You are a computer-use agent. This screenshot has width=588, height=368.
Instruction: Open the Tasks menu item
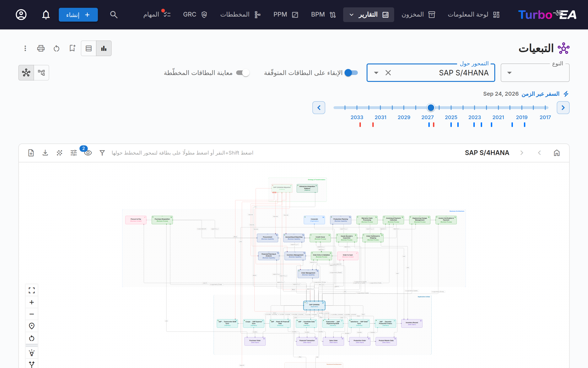[x=157, y=14]
